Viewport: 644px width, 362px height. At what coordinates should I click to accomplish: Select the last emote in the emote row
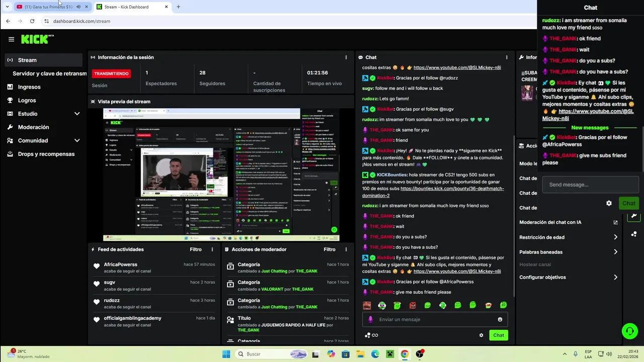coord(503,305)
